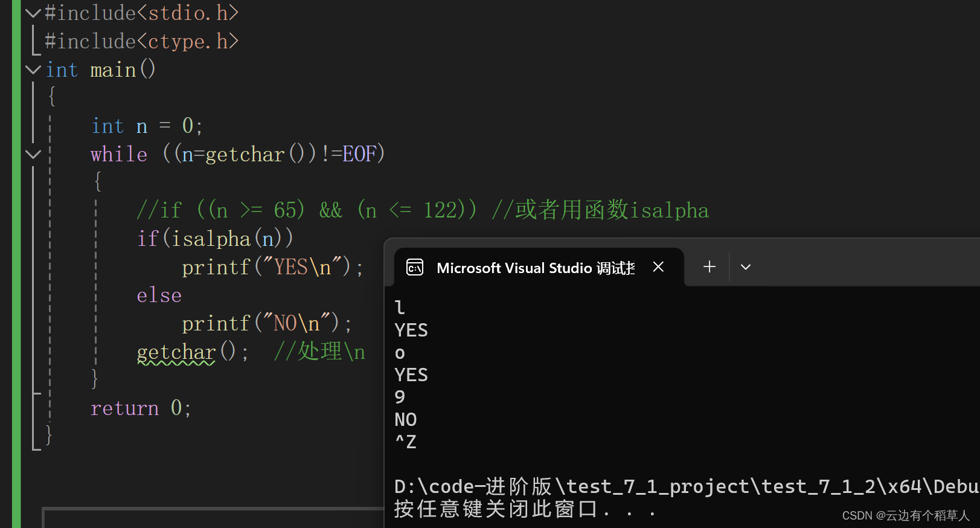Click the ^Z line in console output
The height and width of the screenshot is (528, 980).
click(405, 442)
